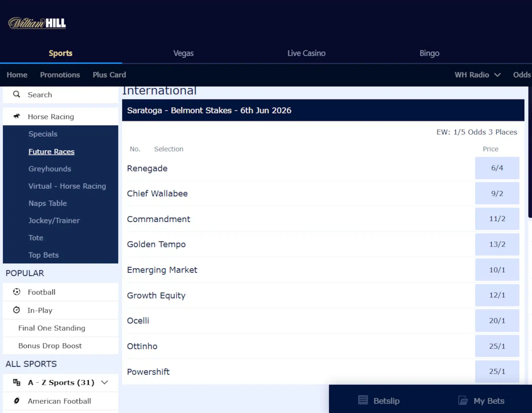Open Football in Popular list
The width and height of the screenshot is (532, 413).
61,292
